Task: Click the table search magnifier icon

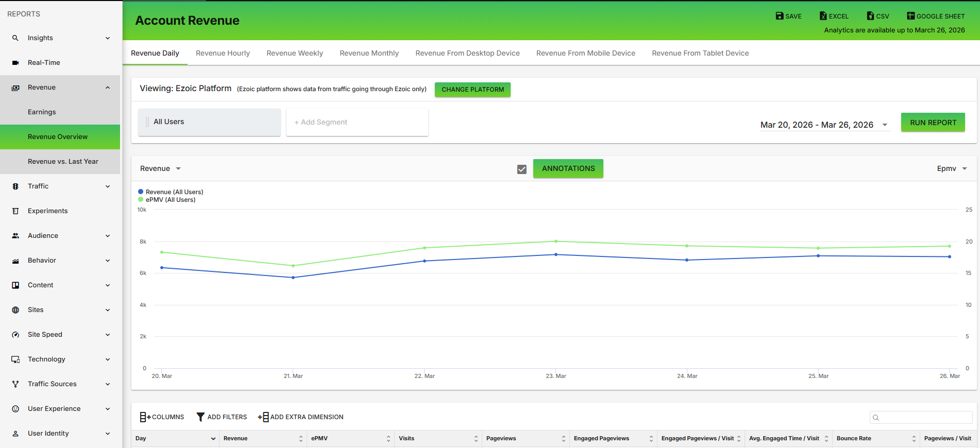Action: 876,418
